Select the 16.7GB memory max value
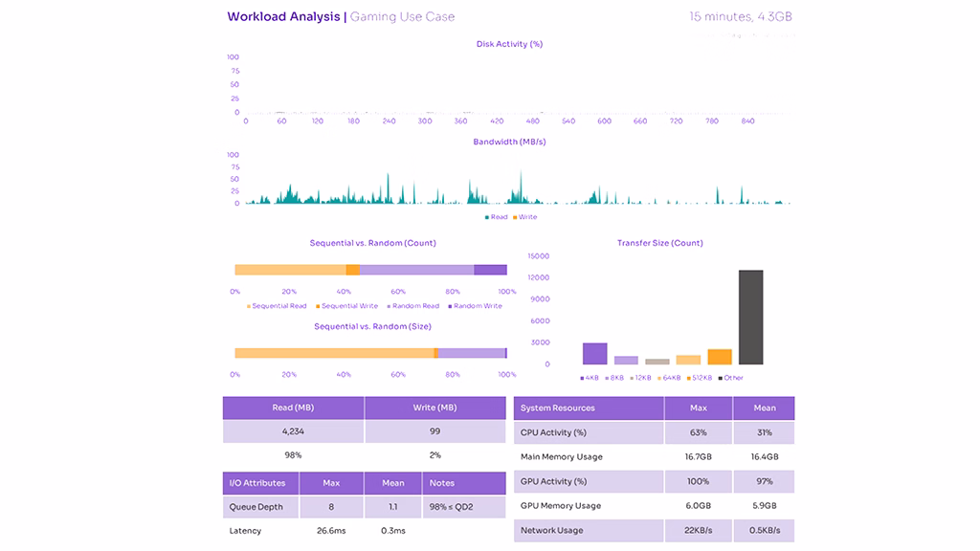Screen dimensions: 980x551 click(698, 456)
